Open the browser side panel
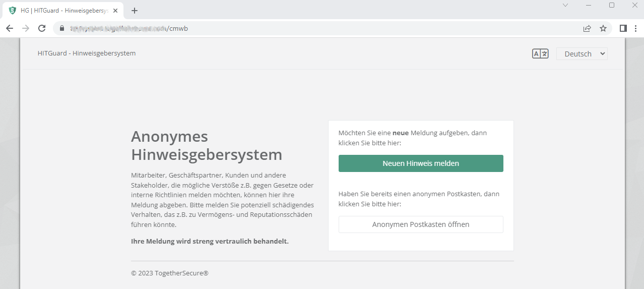The width and height of the screenshot is (644, 289). (623, 29)
